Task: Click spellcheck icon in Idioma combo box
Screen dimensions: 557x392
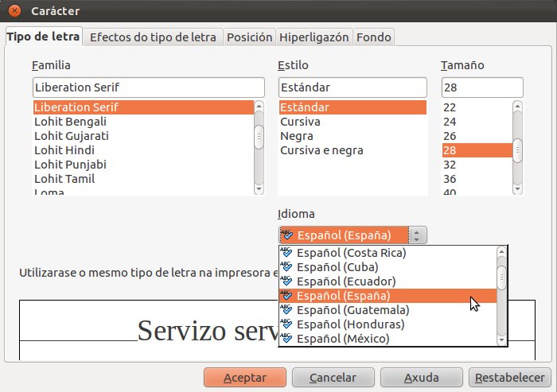Action: 287,235
